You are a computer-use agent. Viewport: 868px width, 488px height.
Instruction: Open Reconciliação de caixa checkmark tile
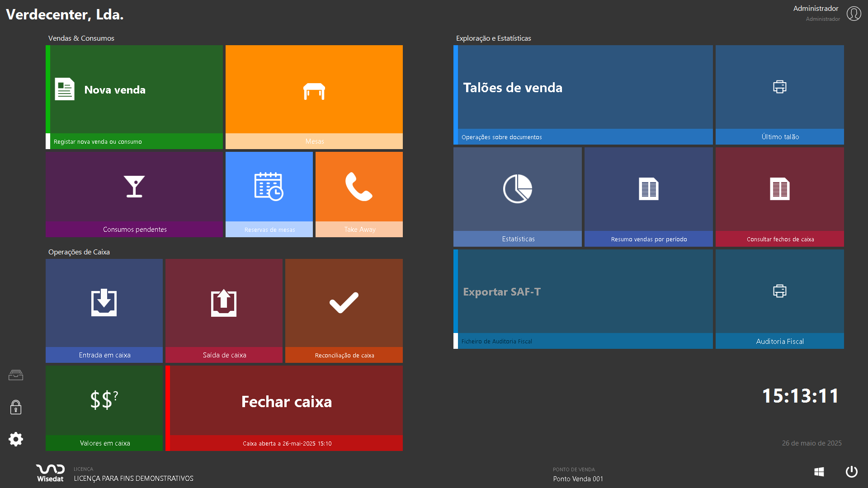tap(344, 303)
